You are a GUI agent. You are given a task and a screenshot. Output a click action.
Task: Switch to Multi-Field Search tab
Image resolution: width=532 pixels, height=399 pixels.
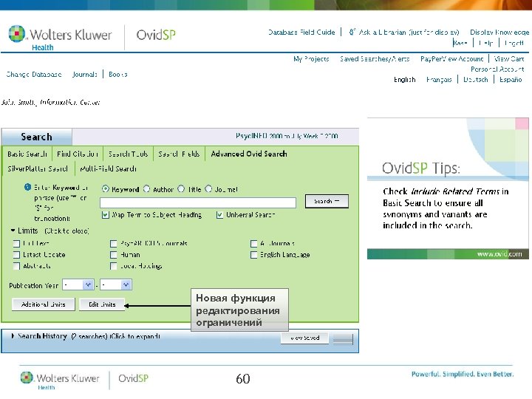108,168
